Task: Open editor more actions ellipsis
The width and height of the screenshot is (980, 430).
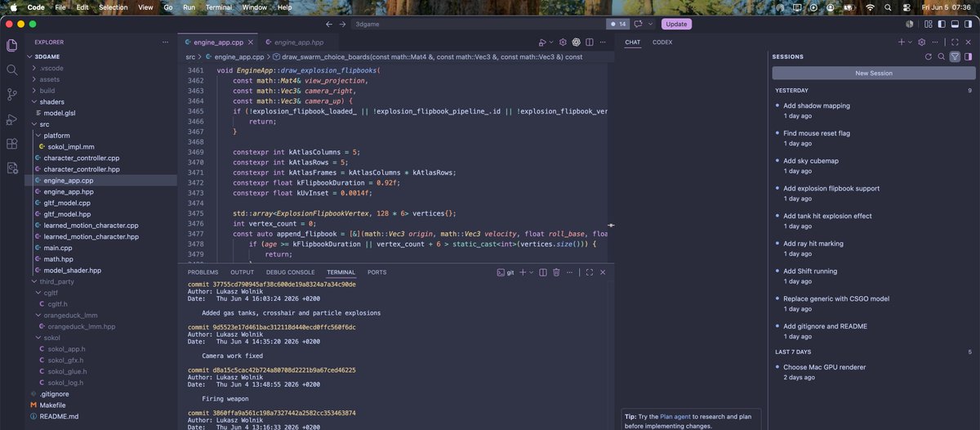Action: click(602, 42)
